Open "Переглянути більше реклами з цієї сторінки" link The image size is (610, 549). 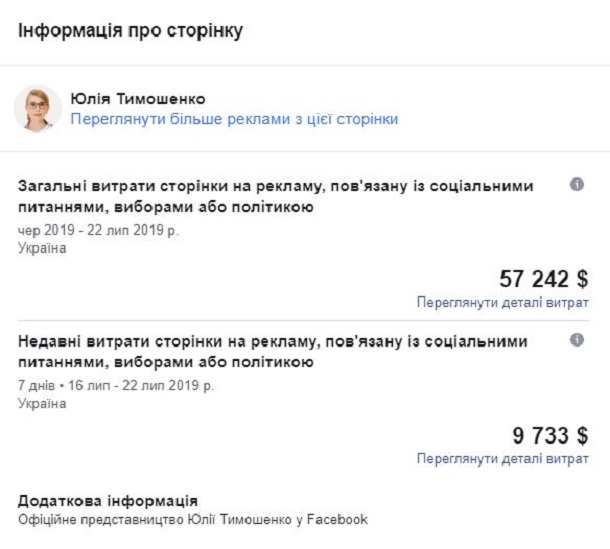click(233, 119)
